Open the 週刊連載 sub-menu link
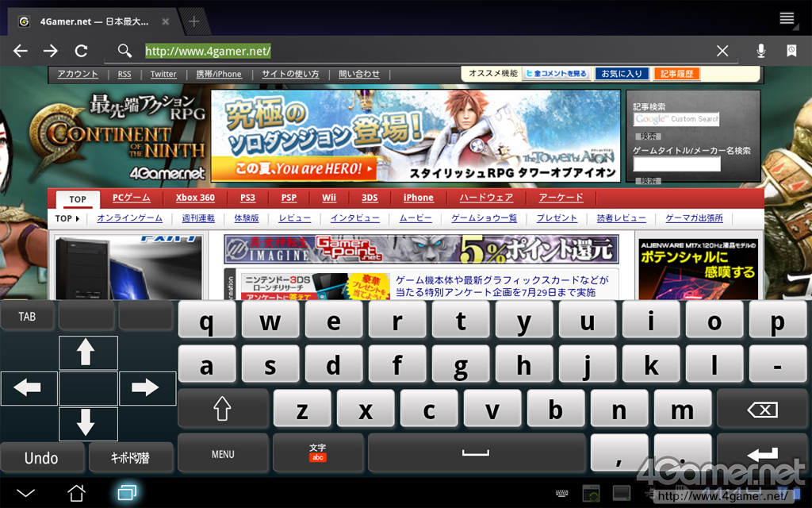The width and height of the screenshot is (812, 508). (198, 218)
